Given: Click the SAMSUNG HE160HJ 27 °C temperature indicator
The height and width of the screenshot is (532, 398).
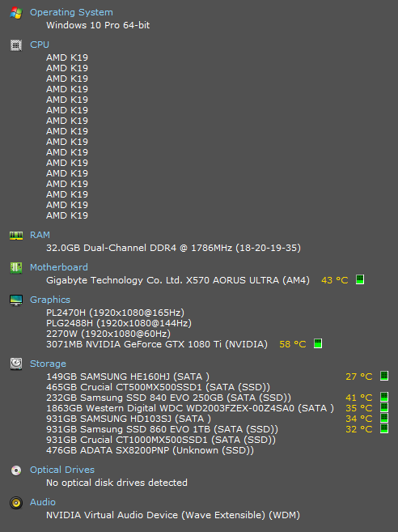Looking at the screenshot, I should 384,376.
